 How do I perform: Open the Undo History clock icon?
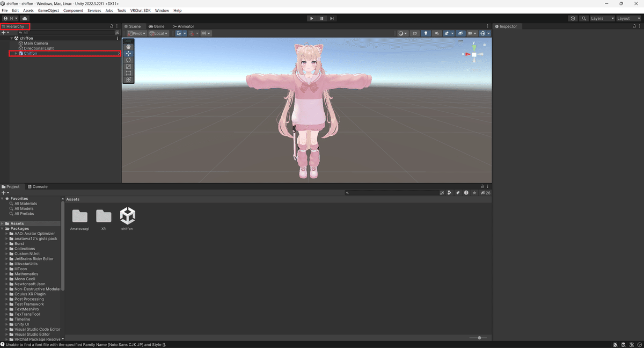click(573, 18)
